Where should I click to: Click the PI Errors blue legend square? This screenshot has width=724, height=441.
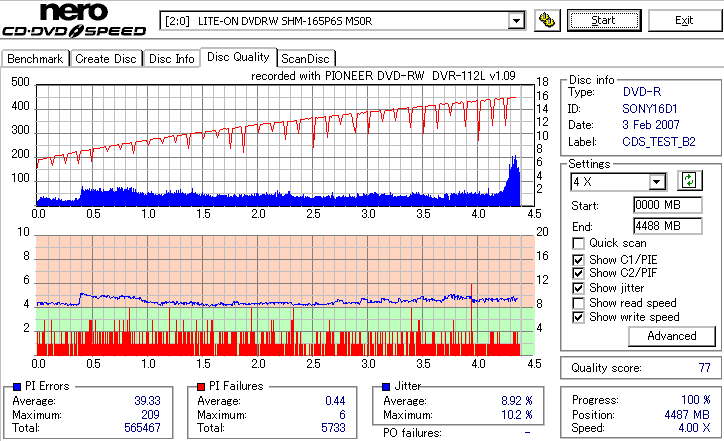[17, 387]
